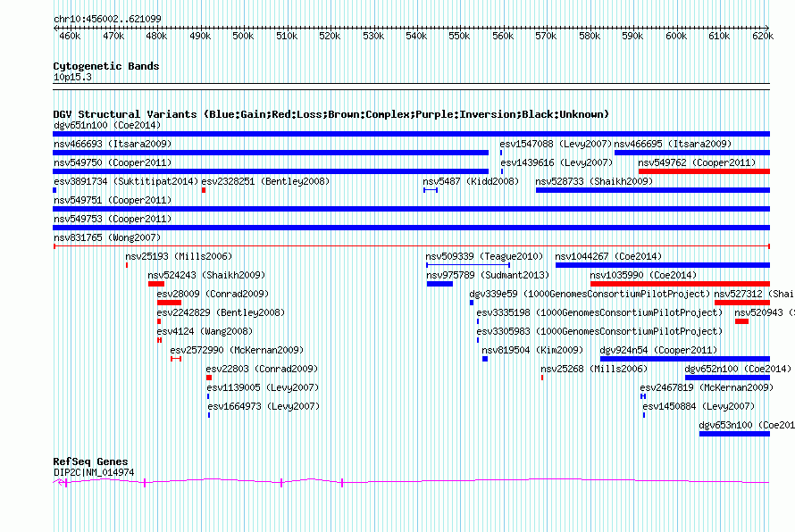
Task: Open nsv25193 (Mills2006) variant label
Action: 179,256
